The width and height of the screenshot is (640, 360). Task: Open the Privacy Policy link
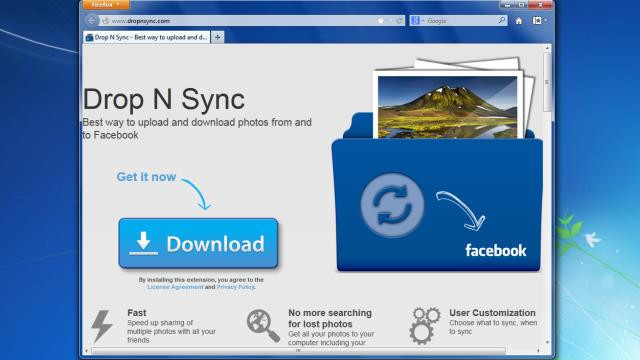pos(236,287)
